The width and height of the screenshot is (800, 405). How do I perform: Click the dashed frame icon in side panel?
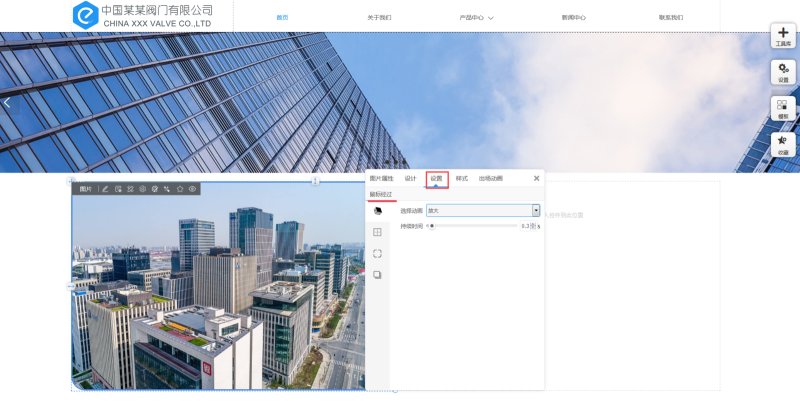click(378, 253)
